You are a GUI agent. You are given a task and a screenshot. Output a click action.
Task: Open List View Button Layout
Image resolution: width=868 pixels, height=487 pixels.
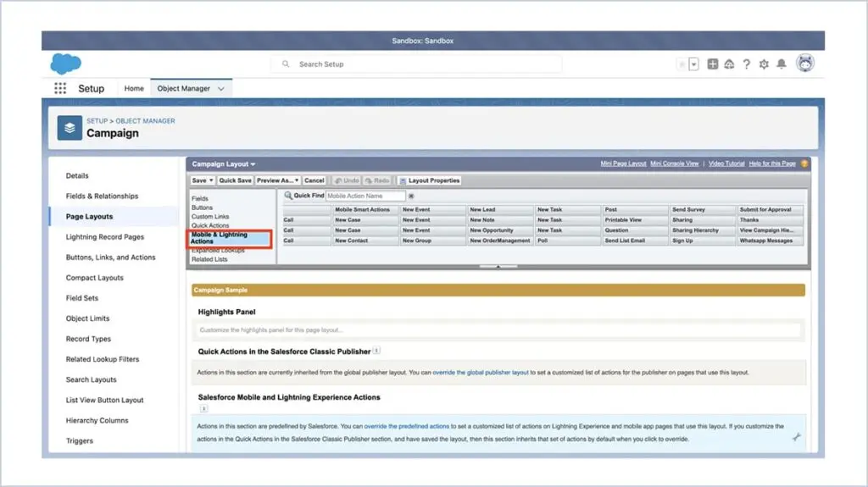pyautogui.click(x=104, y=400)
